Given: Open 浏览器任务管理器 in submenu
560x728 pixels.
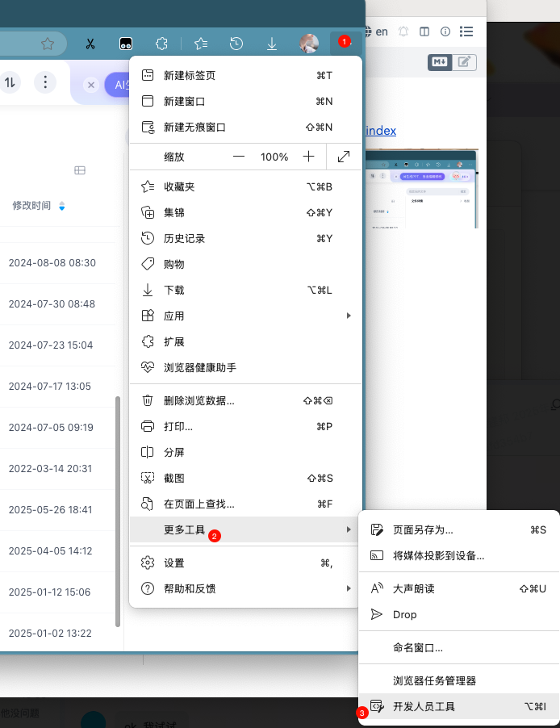Looking at the screenshot, I should pyautogui.click(x=459, y=681).
